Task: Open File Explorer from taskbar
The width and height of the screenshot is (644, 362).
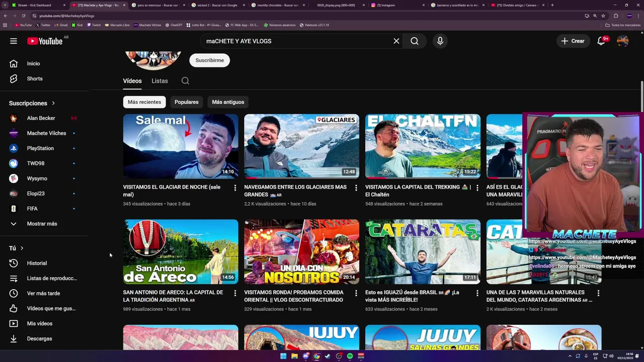Action: click(x=294, y=356)
